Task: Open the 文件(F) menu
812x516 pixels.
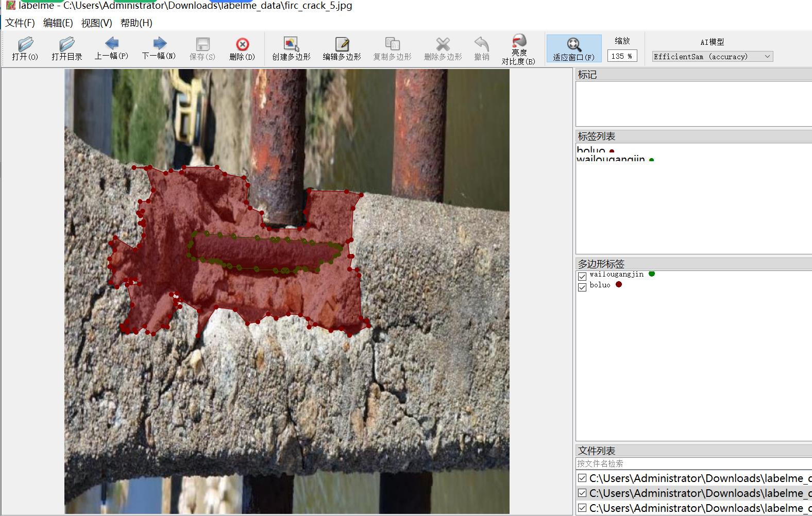Action: [20, 23]
